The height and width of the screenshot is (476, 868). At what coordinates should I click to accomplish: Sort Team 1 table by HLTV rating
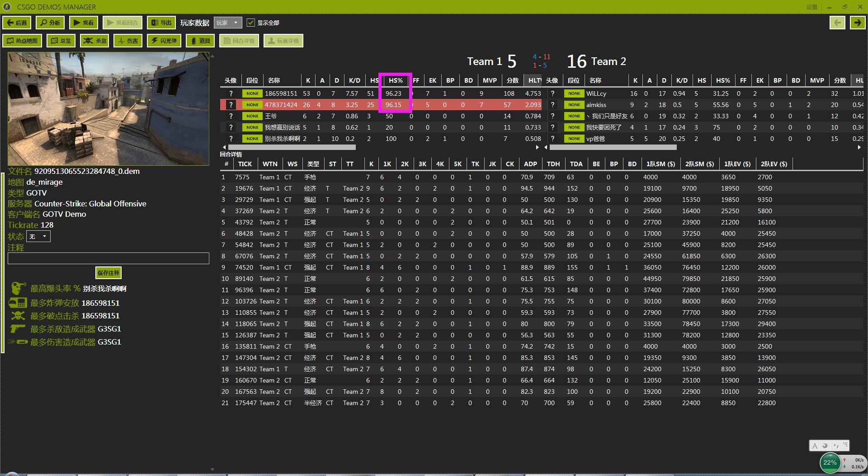click(534, 80)
